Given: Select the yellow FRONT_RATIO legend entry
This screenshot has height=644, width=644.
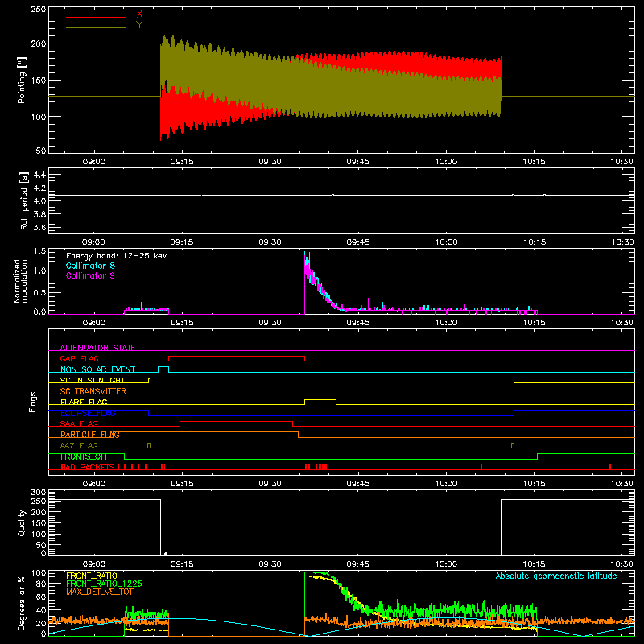Looking at the screenshot, I should tap(92, 576).
